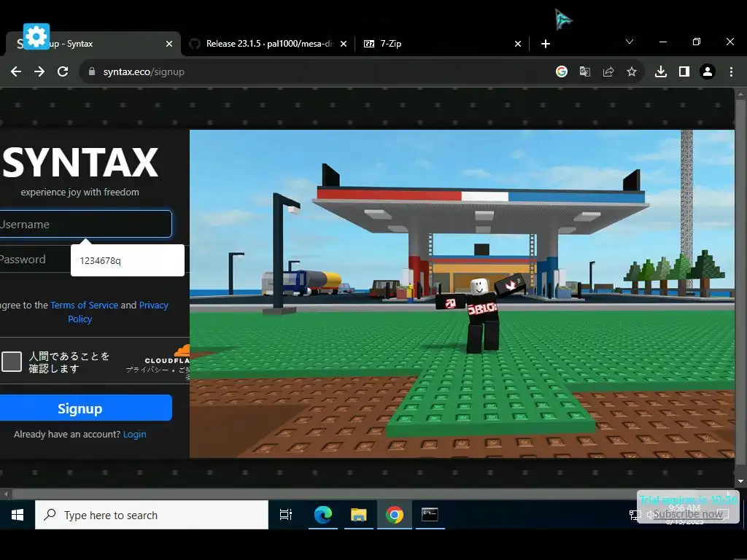Switch to Release 23.1.5 mesa tab
The width and height of the screenshot is (747, 560).
(x=270, y=44)
